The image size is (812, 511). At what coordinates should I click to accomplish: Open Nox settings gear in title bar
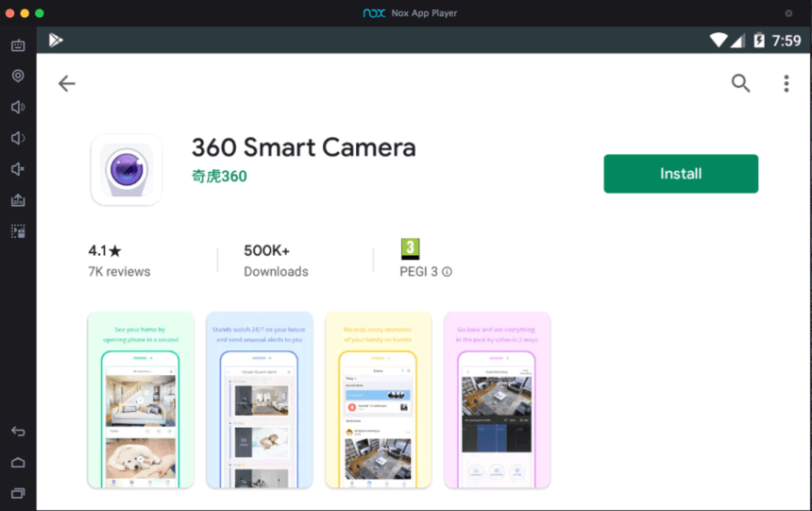(788, 13)
